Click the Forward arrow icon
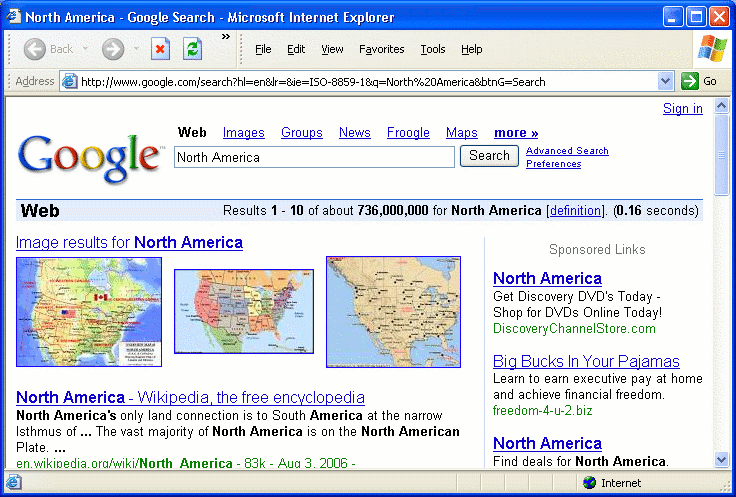The width and height of the screenshot is (736, 497). 113,49
